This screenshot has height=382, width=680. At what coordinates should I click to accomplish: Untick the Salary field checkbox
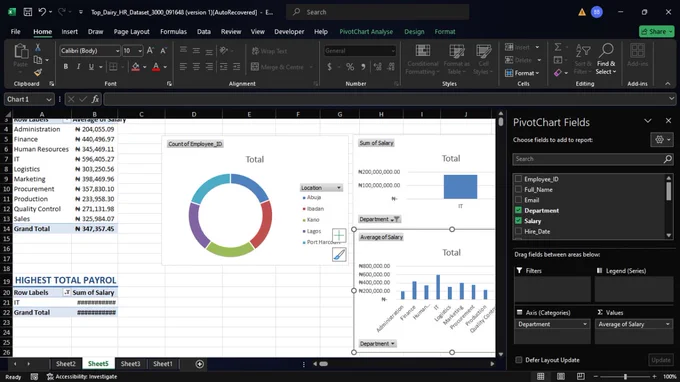click(518, 221)
